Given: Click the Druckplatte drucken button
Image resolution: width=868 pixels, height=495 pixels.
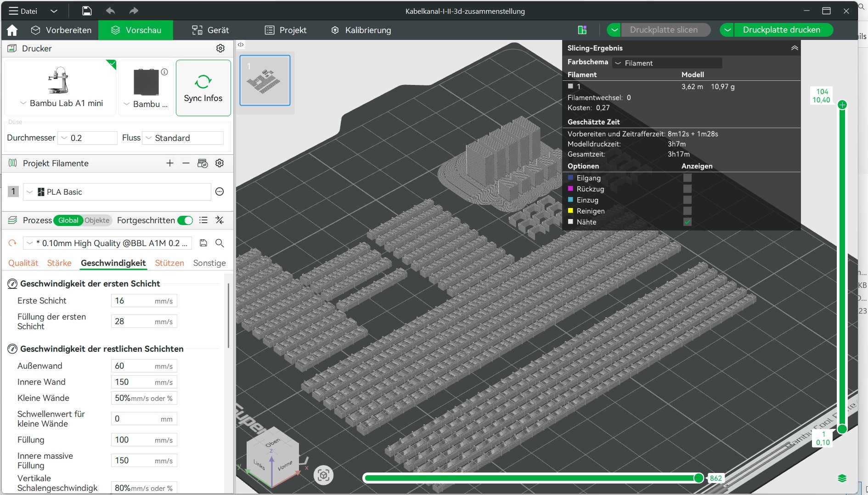Looking at the screenshot, I should [x=781, y=30].
